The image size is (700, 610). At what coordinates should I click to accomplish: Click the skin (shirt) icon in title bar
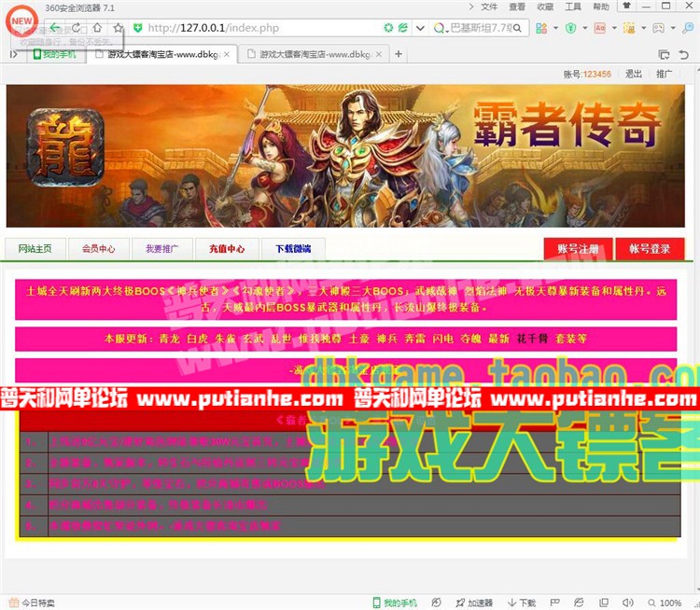click(x=627, y=6)
